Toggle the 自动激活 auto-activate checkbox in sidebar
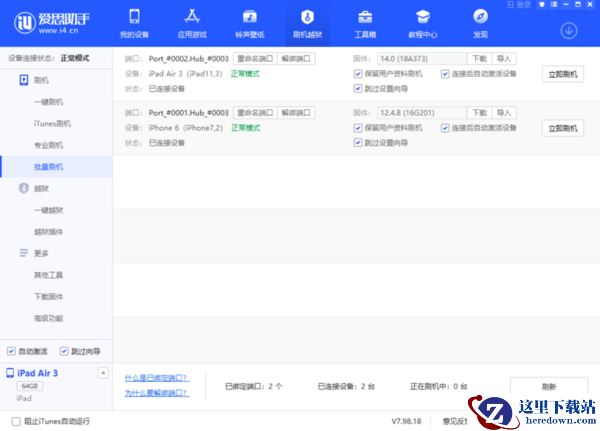Viewport: 600px width, 431px height. 11,351
